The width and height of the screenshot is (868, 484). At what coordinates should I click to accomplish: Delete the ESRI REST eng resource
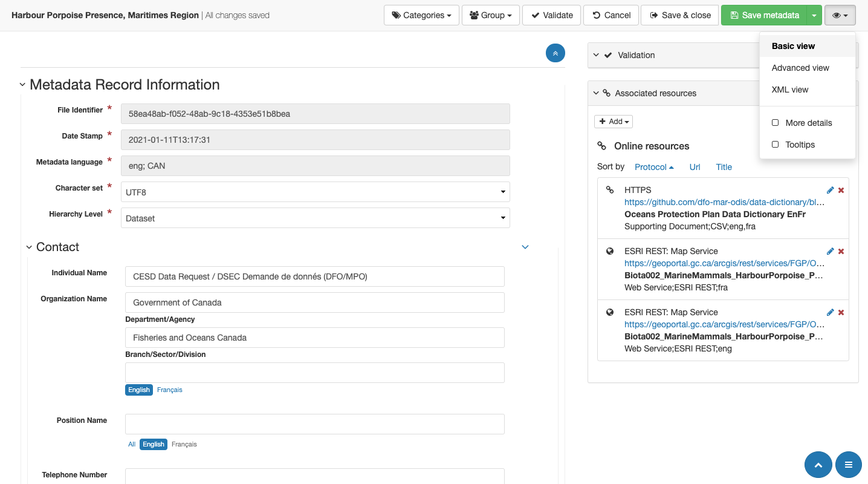(x=841, y=312)
